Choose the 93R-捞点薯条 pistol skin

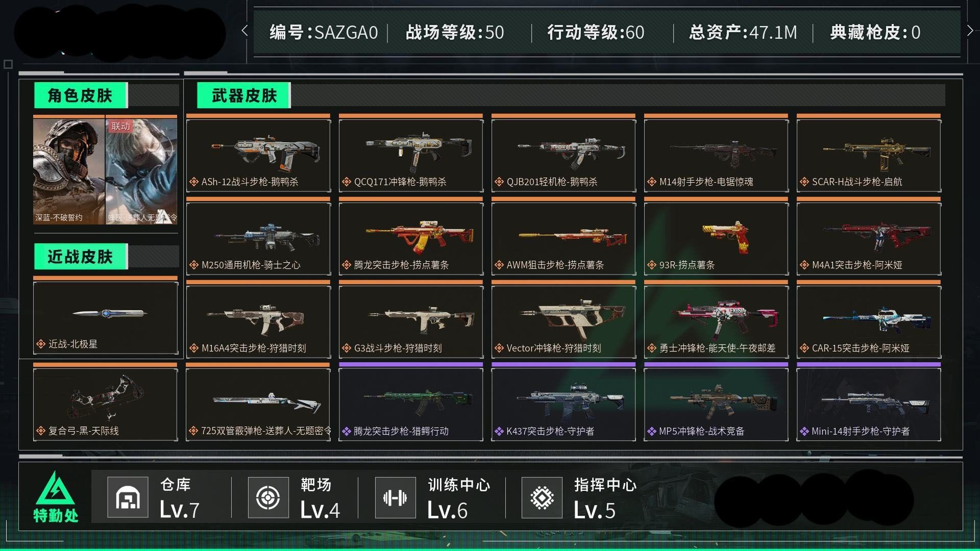[x=716, y=238]
